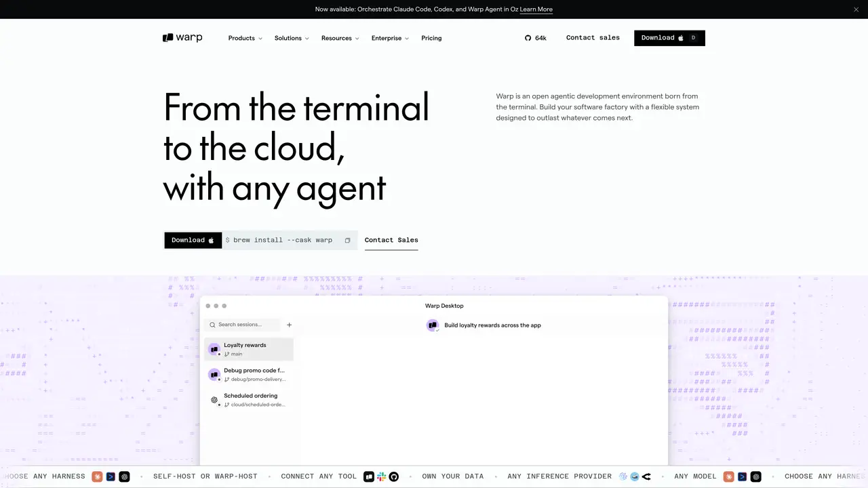
Task: Expand the Products menu
Action: (x=245, y=38)
